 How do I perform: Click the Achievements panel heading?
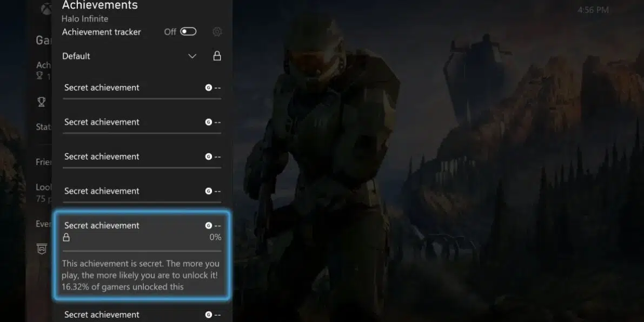tap(100, 5)
